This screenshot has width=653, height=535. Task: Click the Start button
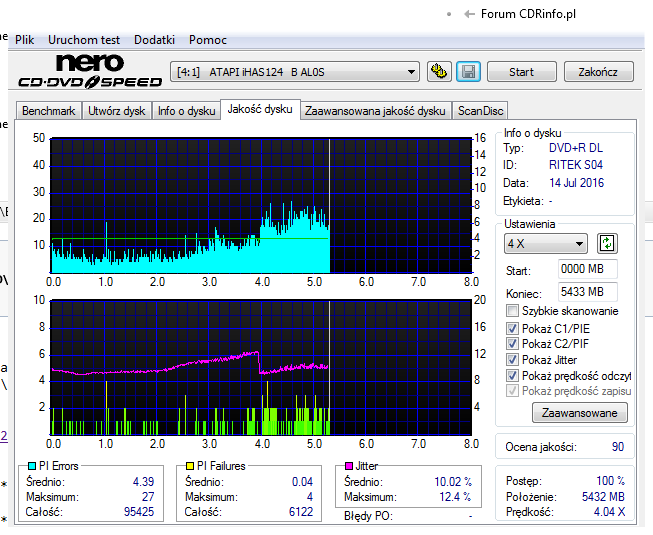coord(521,72)
